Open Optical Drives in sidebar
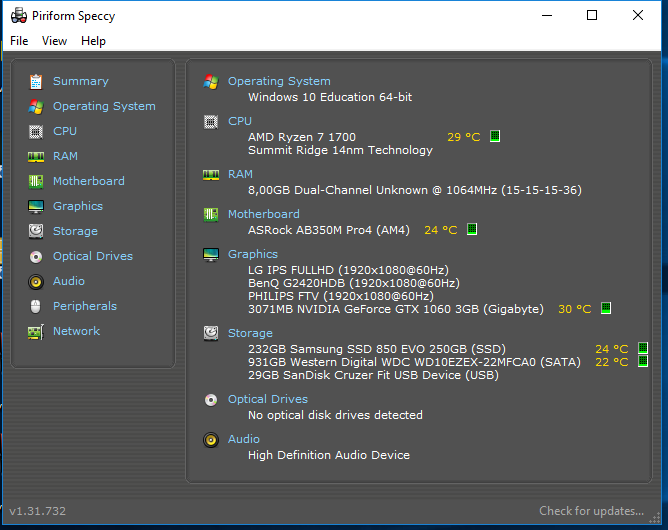Viewport: 668px width, 530px height. coord(93,256)
